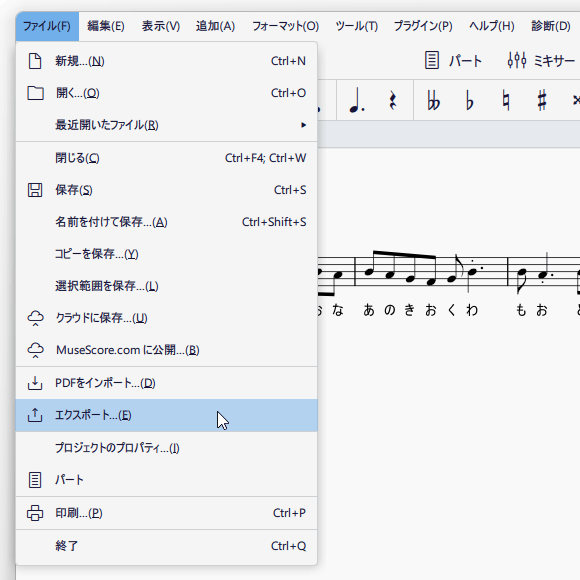
Task: Choose コピーを保存...(Y)
Action: [x=166, y=254]
